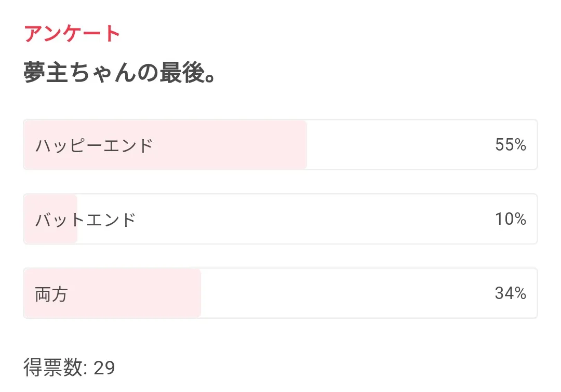Click the 55% result percentage
This screenshot has width=561, height=392.
click(x=511, y=145)
